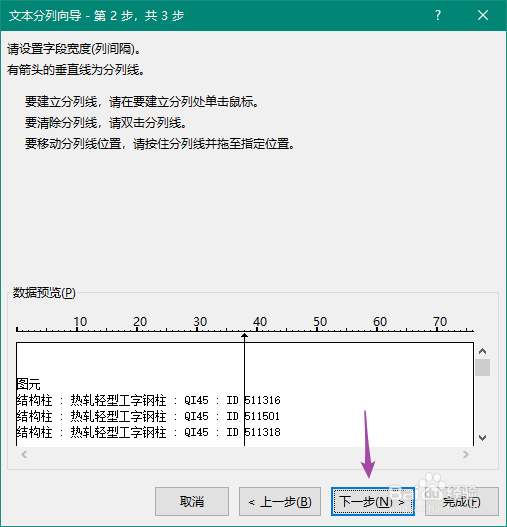Click the 图元 row in data preview

(28, 384)
